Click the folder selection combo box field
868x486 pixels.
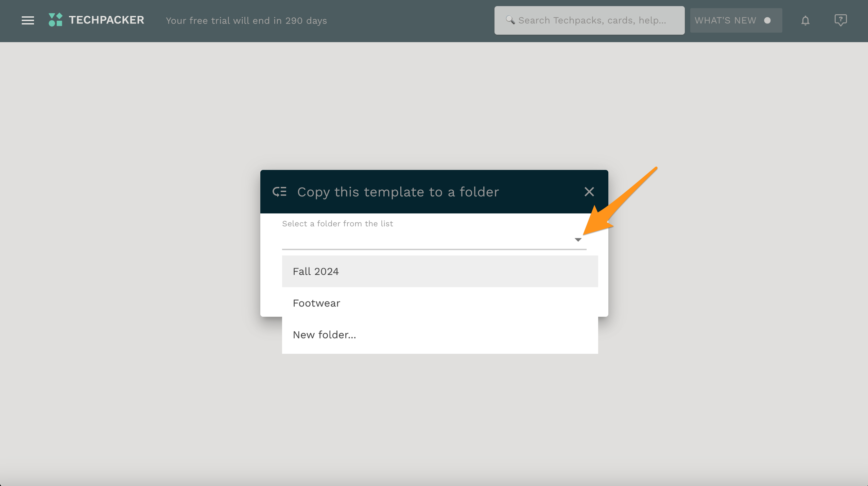(425, 240)
